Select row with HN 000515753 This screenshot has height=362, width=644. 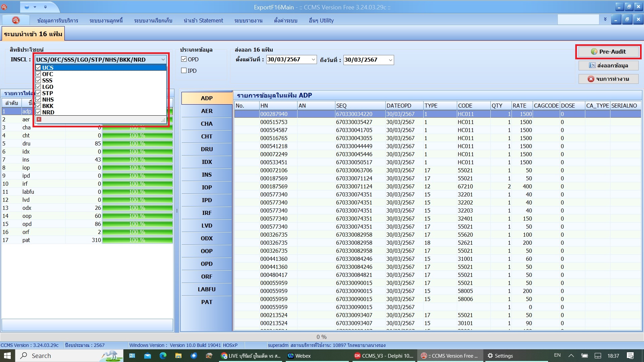tap(437, 122)
